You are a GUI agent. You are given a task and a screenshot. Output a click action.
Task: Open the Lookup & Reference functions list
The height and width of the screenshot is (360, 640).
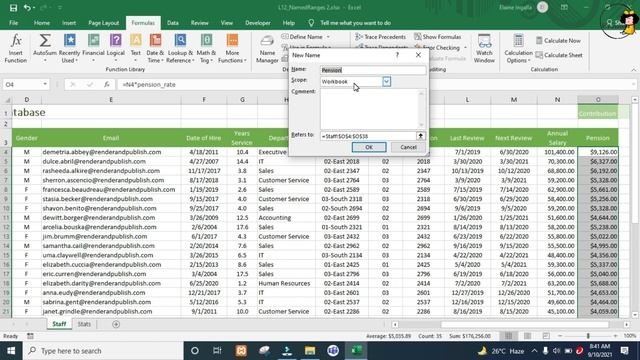coord(180,49)
